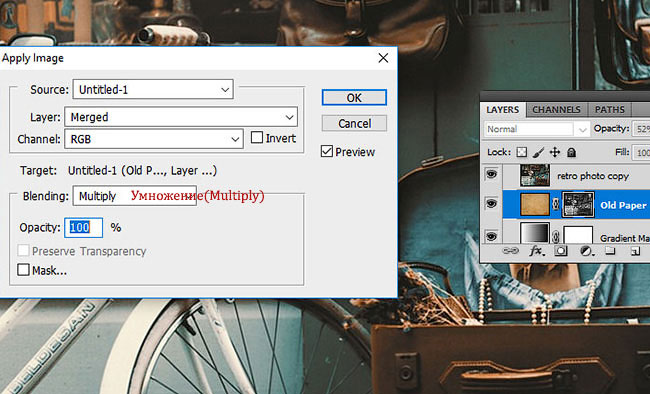
Task: Create a new group folder icon
Action: 610,251
